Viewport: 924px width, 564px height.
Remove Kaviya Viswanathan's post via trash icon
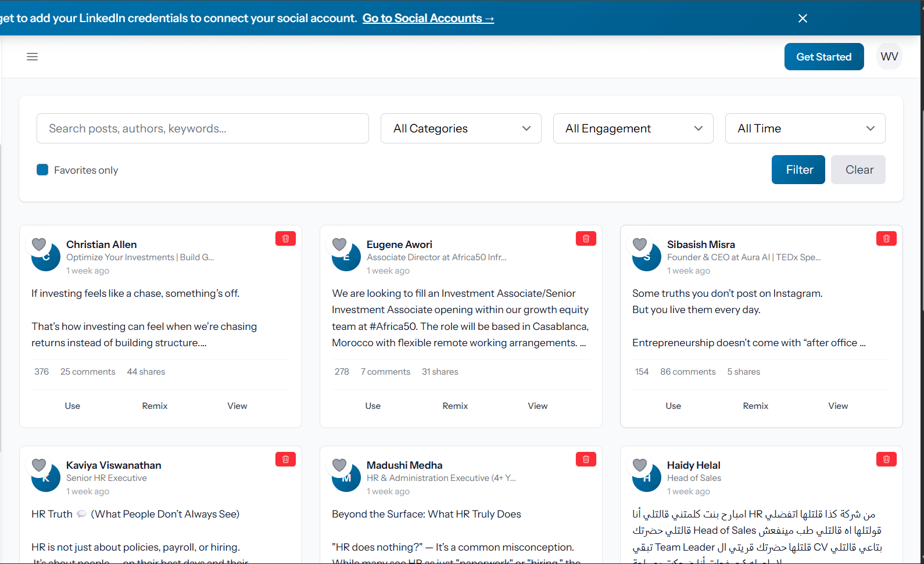[285, 459]
